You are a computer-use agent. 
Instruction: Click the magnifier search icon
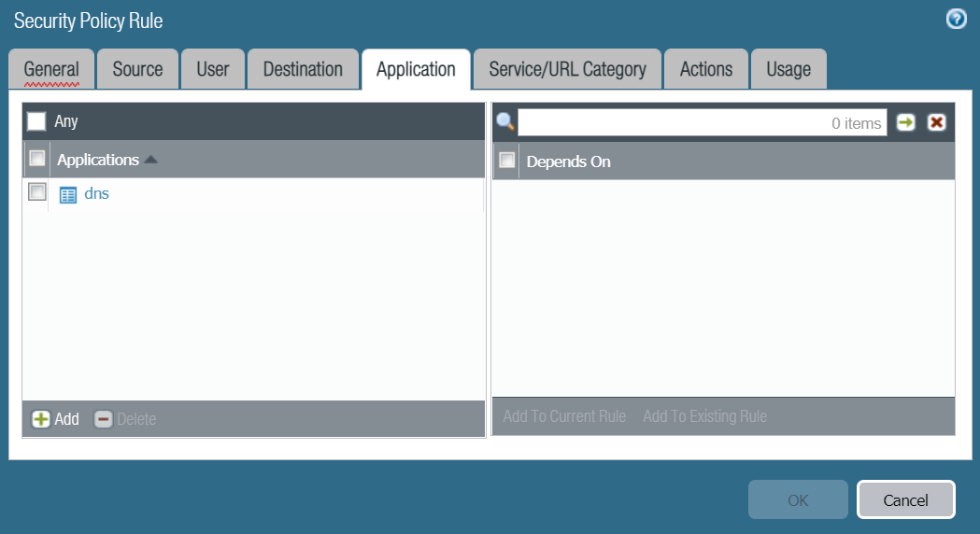pyautogui.click(x=505, y=122)
